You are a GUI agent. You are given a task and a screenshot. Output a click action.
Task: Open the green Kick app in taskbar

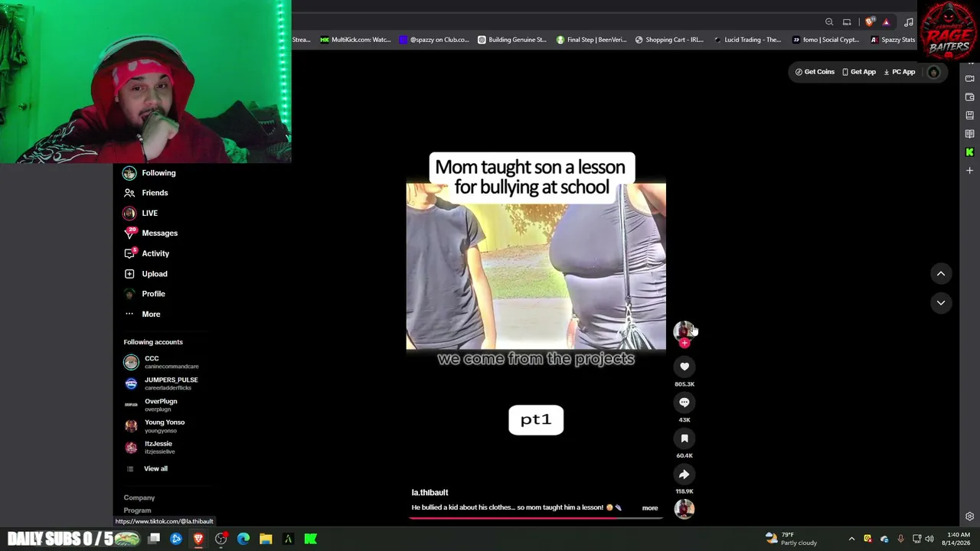311,539
